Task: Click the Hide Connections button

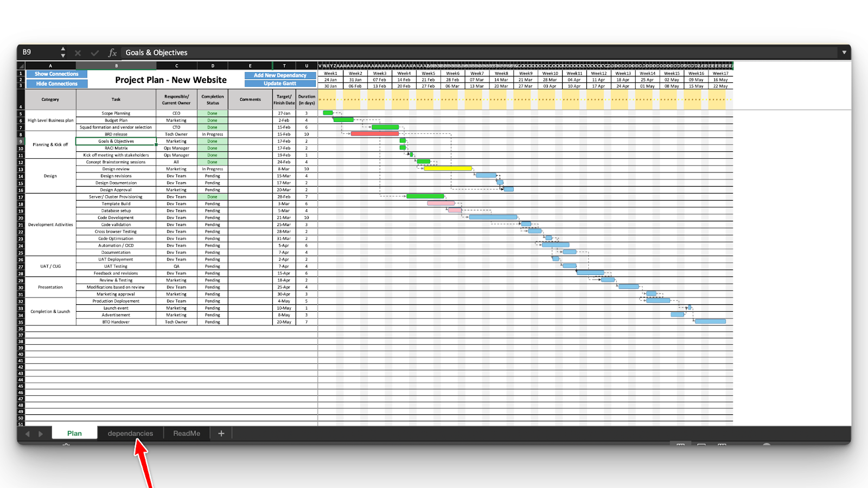Action: point(56,84)
